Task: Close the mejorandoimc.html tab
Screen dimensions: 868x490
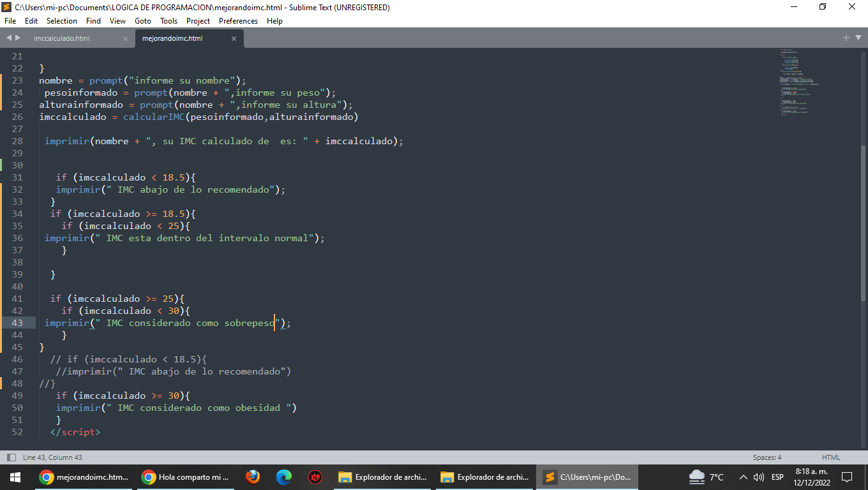Action: (234, 38)
